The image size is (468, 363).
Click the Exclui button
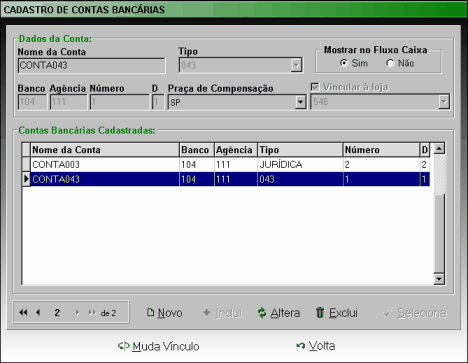[x=336, y=313]
